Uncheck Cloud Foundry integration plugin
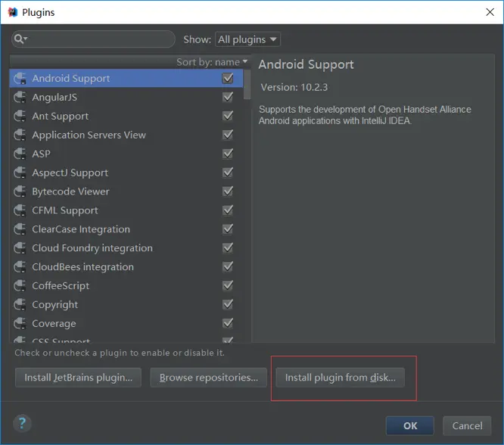Image resolution: width=504 pixels, height=445 pixels. click(x=228, y=247)
